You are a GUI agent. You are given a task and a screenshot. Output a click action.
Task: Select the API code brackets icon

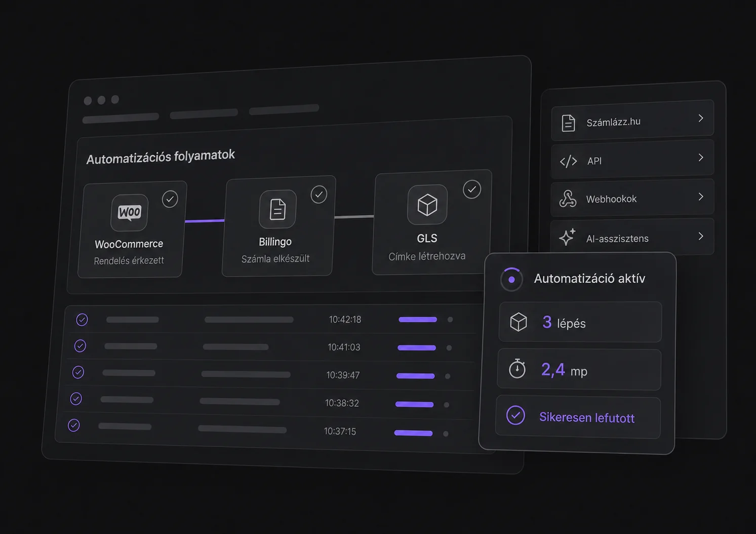tap(568, 161)
